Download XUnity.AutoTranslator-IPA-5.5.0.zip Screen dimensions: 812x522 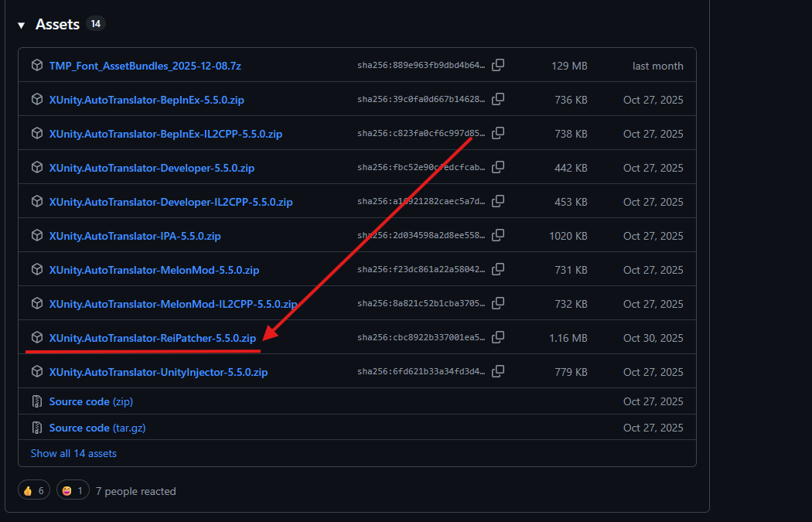(135, 236)
